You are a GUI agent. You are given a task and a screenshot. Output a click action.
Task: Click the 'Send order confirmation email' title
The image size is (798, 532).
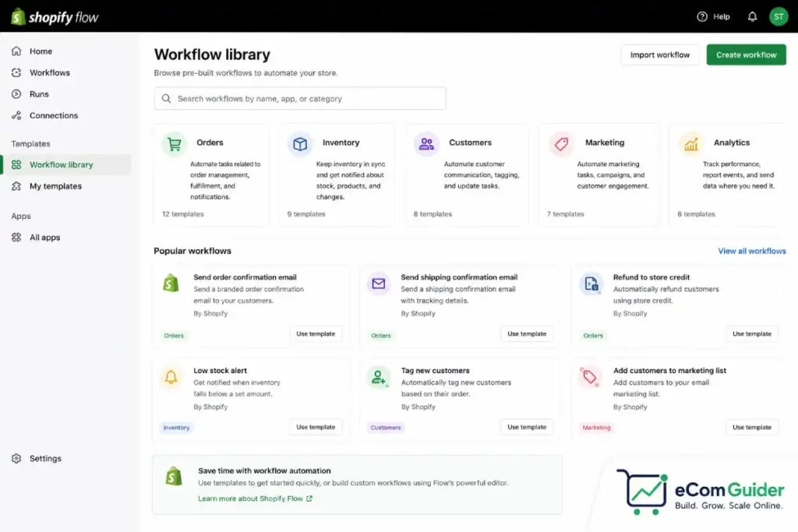245,277
